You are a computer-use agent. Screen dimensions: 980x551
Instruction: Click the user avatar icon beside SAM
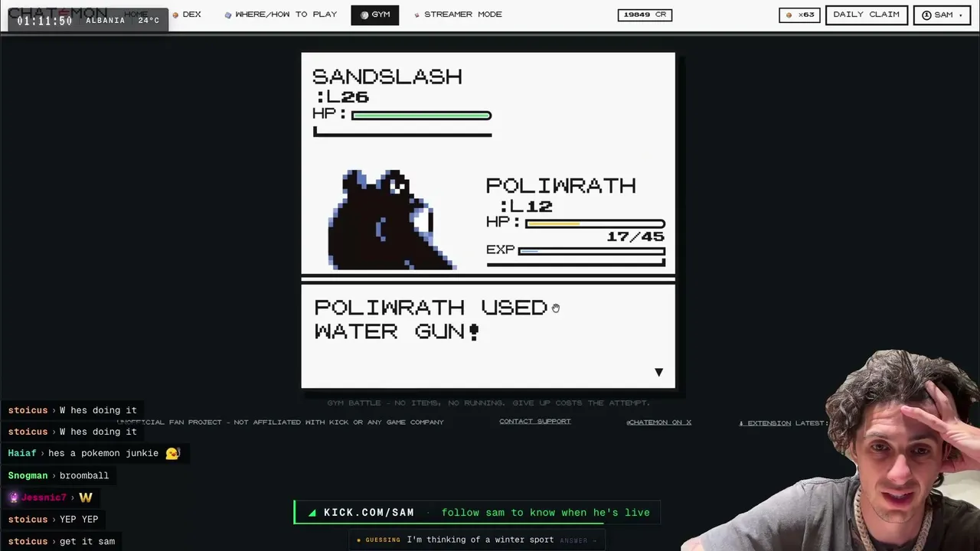click(x=926, y=15)
